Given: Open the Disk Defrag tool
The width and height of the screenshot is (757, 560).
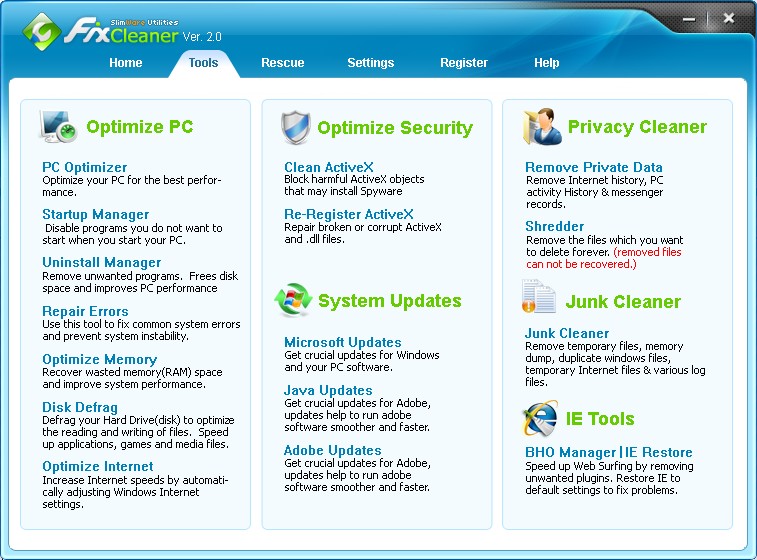Looking at the screenshot, I should tap(80, 407).
